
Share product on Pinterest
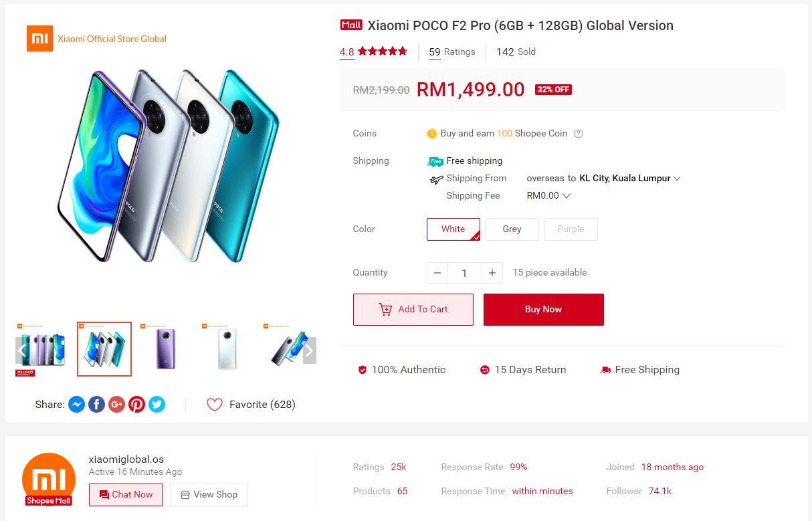[x=137, y=405]
